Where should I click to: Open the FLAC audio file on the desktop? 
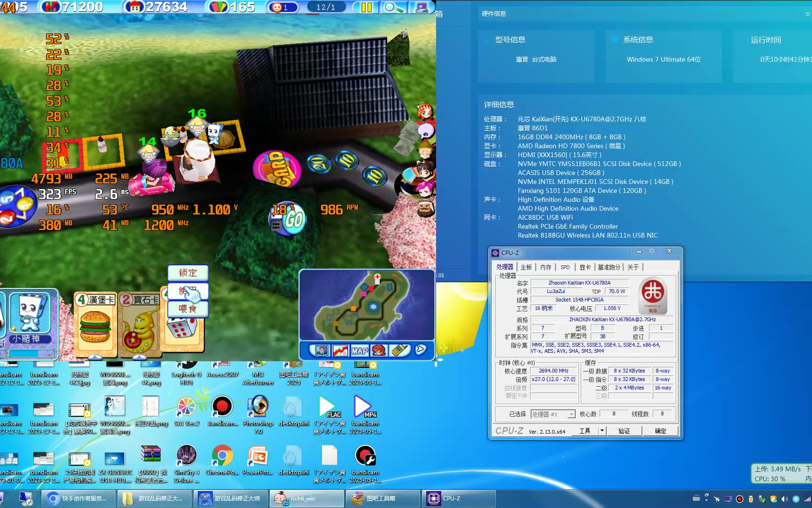(x=329, y=414)
